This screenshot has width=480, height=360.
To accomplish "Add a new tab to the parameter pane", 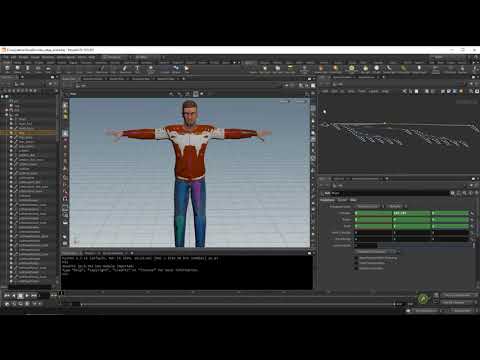I will tap(387, 179).
